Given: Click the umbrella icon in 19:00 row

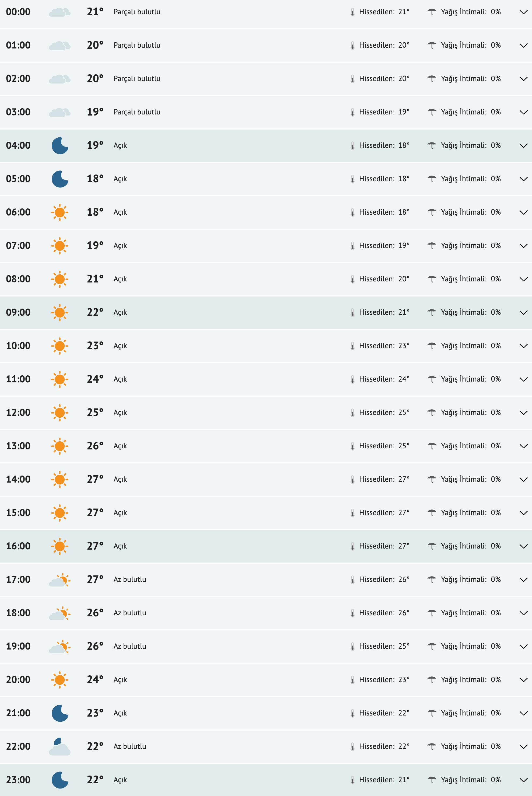Looking at the screenshot, I should [x=432, y=646].
